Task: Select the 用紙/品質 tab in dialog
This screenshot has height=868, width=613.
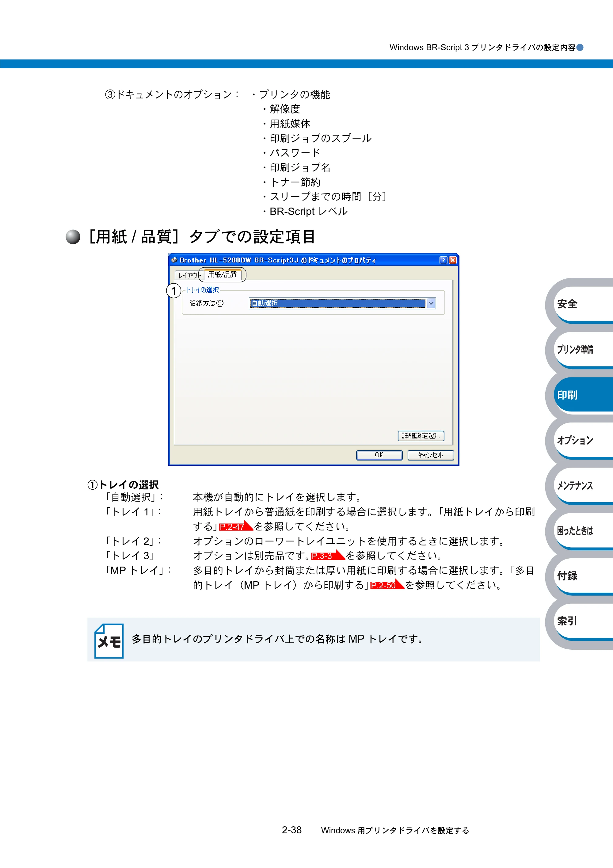Action: tap(222, 274)
